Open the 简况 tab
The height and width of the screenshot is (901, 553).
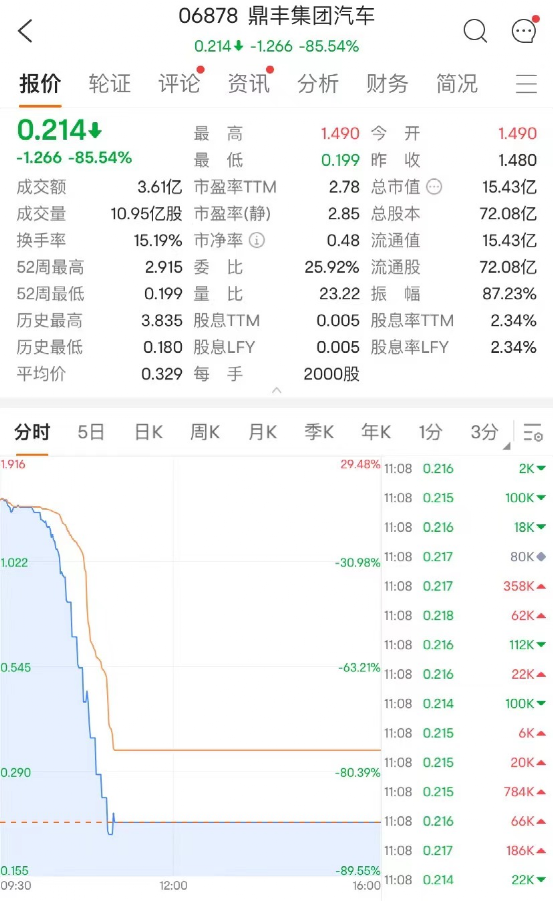pos(457,84)
